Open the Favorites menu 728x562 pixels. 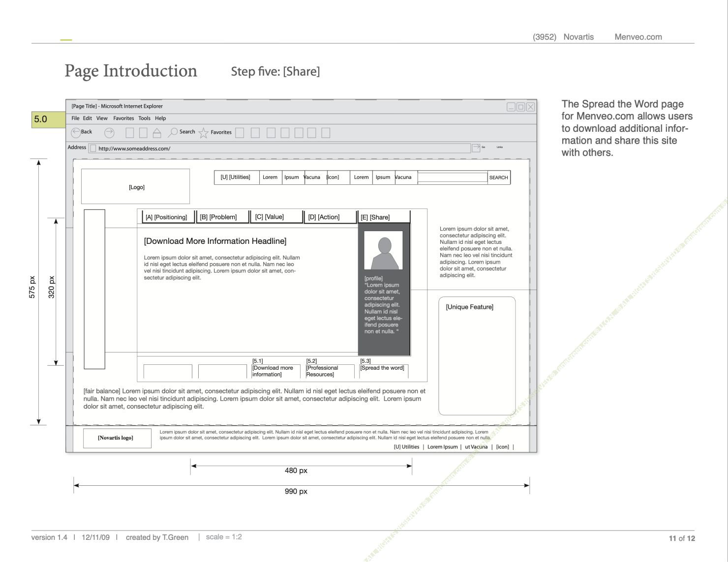click(x=123, y=118)
